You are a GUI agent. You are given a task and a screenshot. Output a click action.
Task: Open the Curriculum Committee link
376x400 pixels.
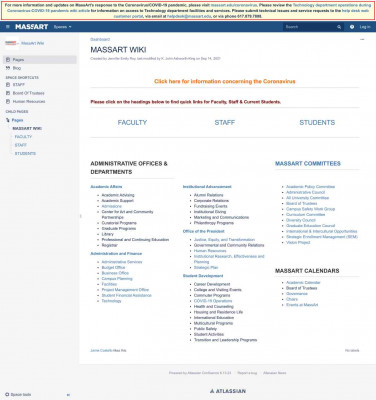click(305, 215)
